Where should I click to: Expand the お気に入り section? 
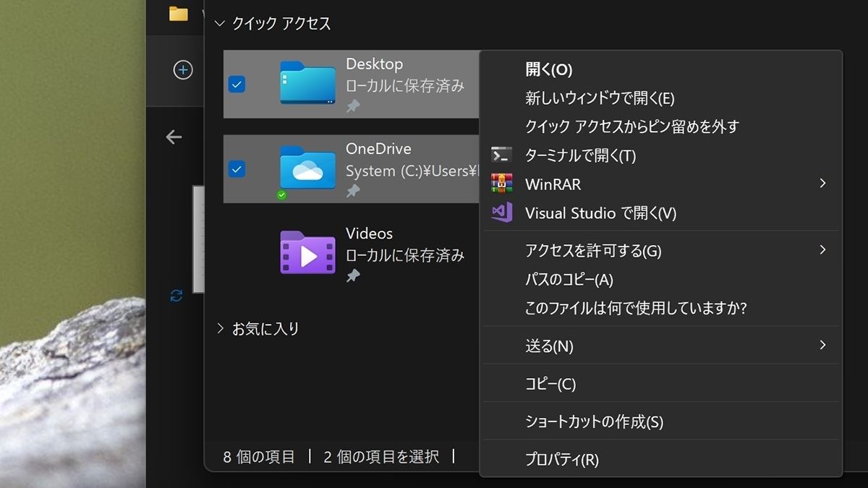point(221,328)
